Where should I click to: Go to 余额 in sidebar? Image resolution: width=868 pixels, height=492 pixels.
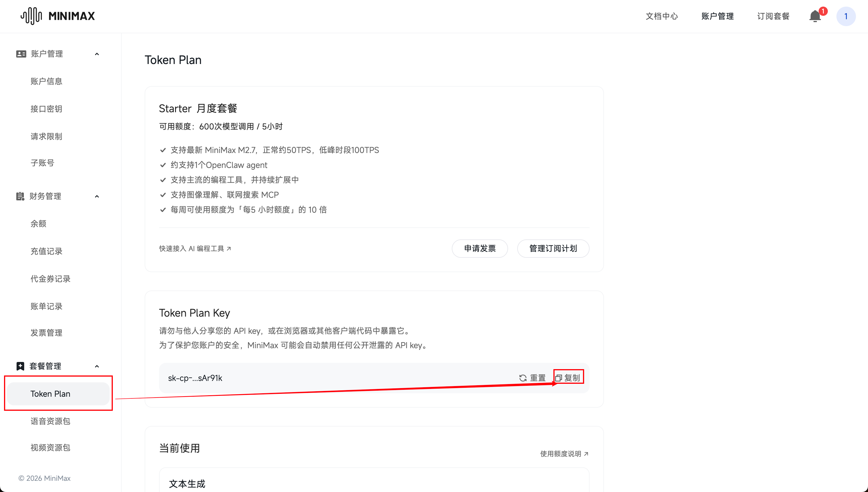(38, 224)
